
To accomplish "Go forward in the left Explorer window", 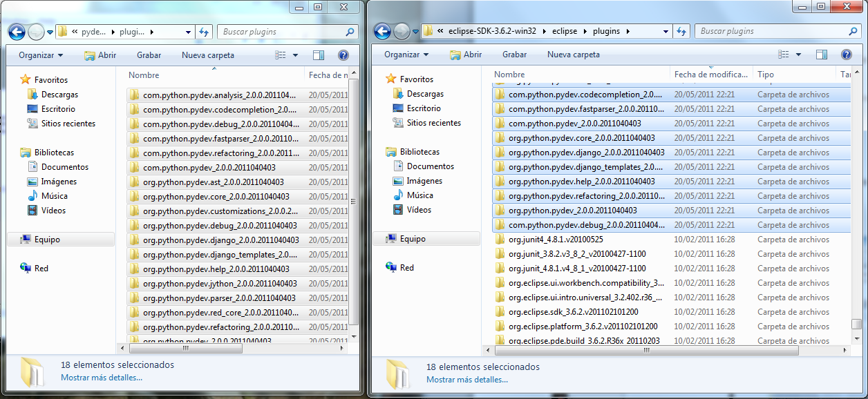I will [x=36, y=31].
